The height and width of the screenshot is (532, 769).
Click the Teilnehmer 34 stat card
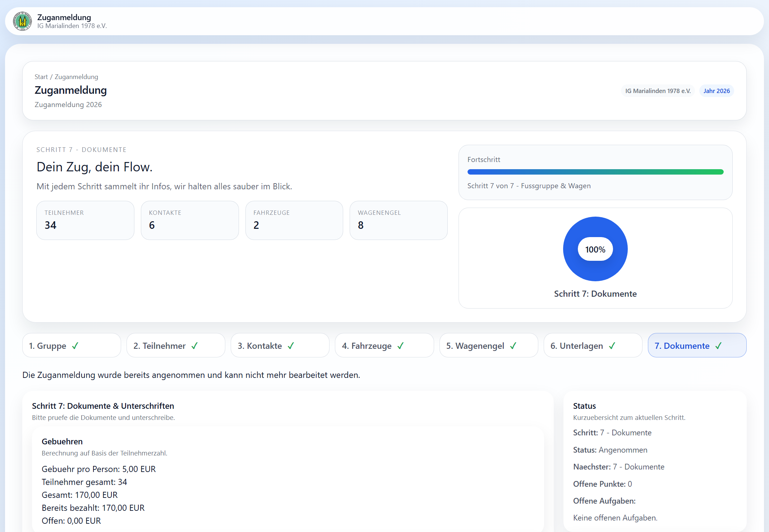(85, 220)
